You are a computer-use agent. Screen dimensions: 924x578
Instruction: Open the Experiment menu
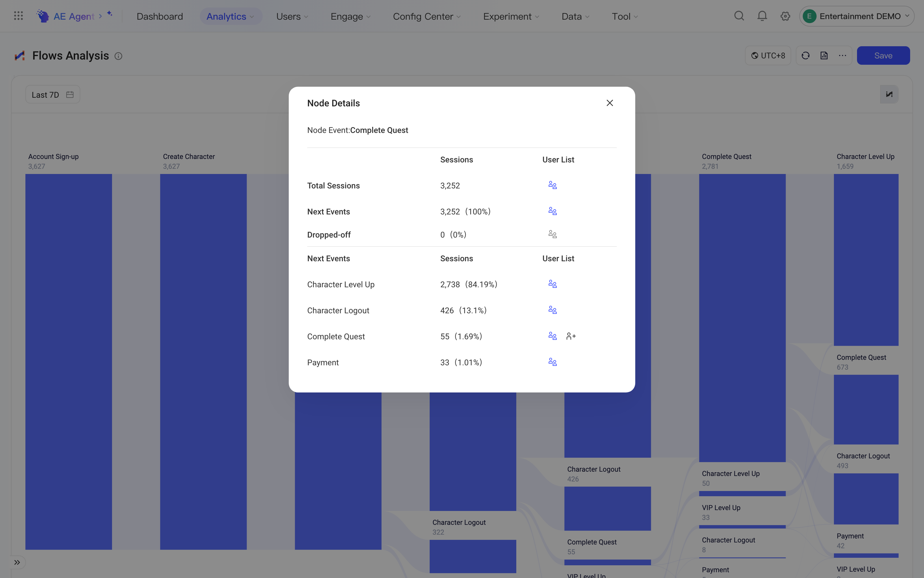coord(511,16)
